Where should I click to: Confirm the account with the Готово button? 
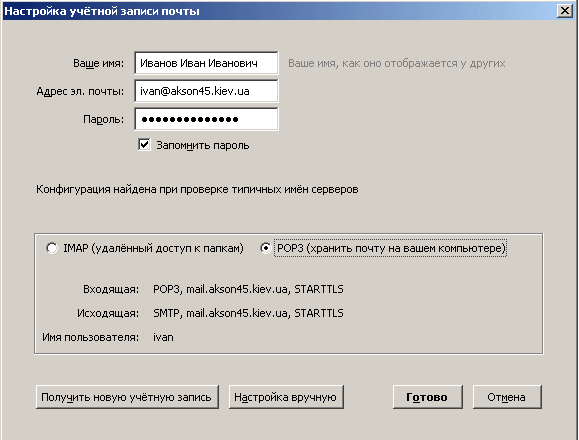(x=427, y=397)
